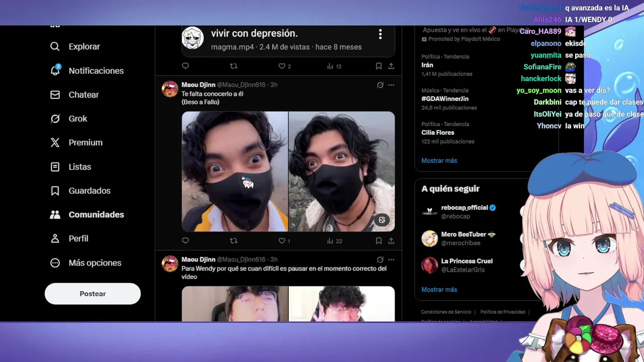644x362 pixels.
Task: Open Maou Djinn avatar on 'Te falta conocerlo' post
Action: click(170, 89)
